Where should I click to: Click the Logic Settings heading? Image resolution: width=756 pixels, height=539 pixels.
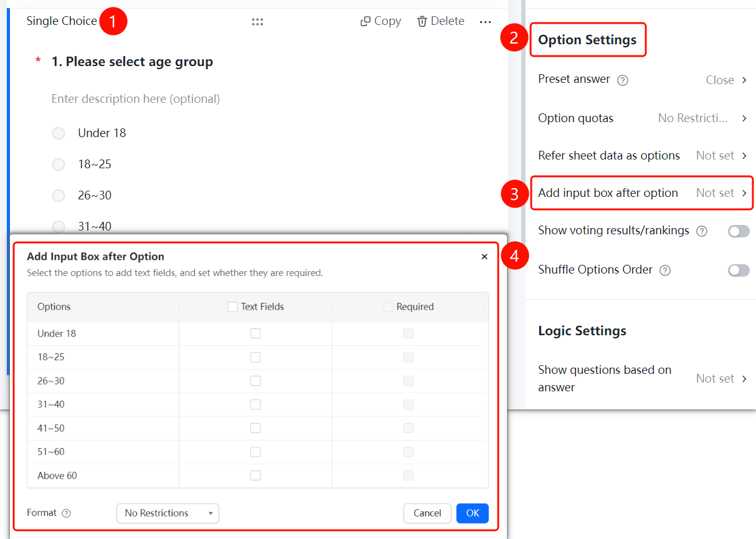[582, 331]
